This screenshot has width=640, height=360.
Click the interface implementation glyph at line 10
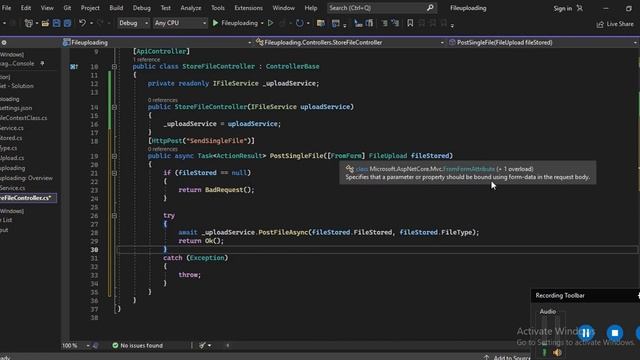tap(74, 67)
